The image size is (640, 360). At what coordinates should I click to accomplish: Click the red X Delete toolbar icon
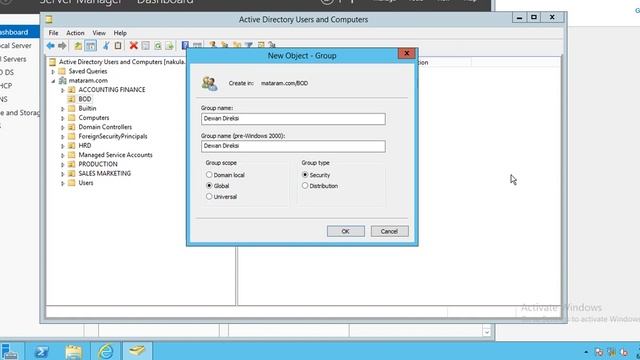(x=133, y=46)
